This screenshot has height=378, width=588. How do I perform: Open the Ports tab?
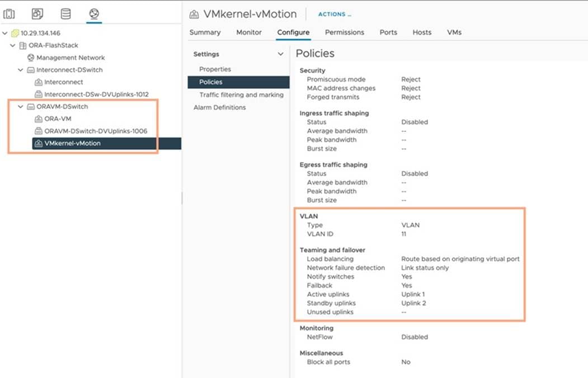click(x=388, y=32)
